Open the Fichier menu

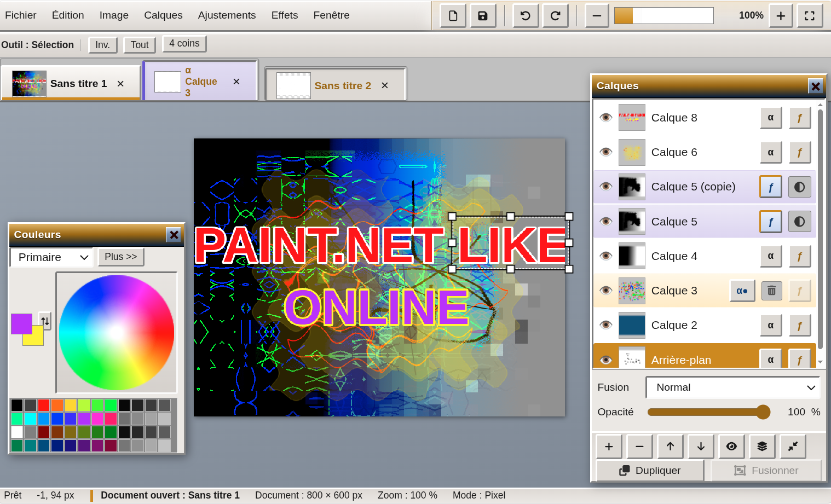pyautogui.click(x=21, y=15)
